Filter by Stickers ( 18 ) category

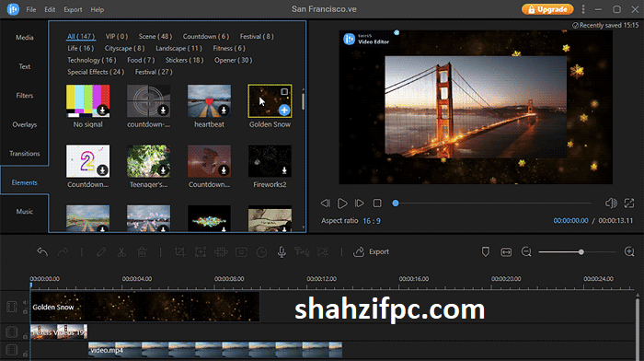pyautogui.click(x=184, y=60)
